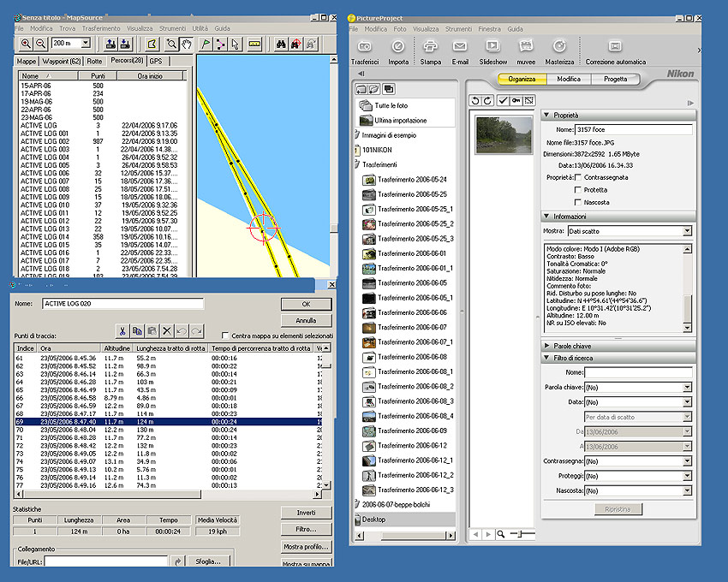Screen dimensions: 728x582
Task: Switch to the Modifica mode tab in PictureProject
Action: [x=569, y=79]
